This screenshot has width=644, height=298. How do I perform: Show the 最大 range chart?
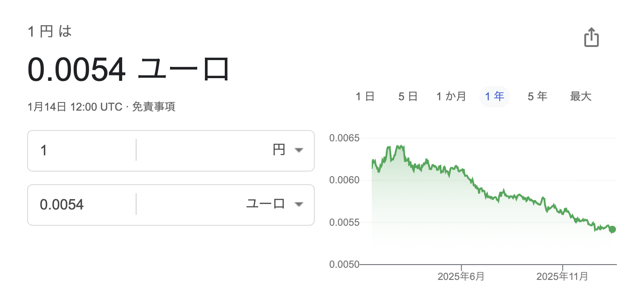click(x=581, y=96)
